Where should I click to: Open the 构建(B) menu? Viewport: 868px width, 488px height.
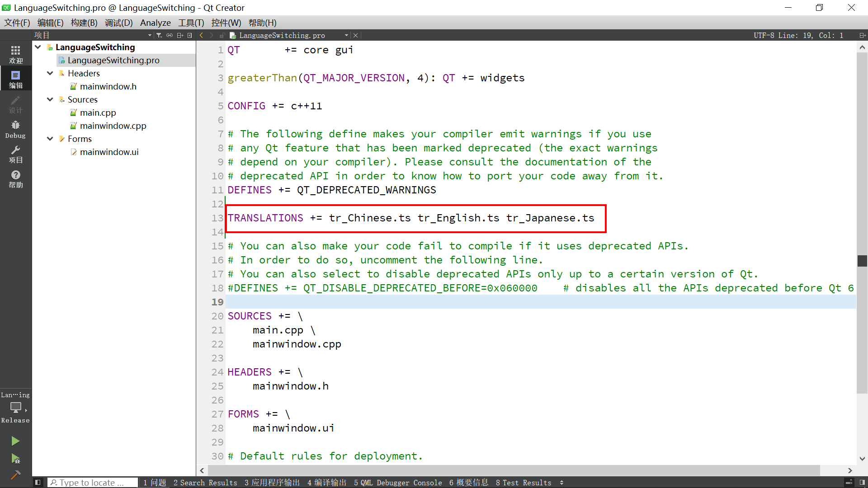coord(84,23)
